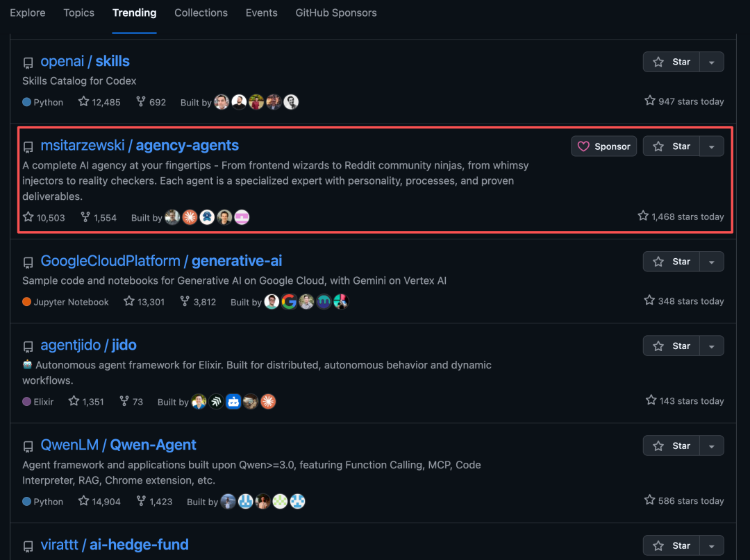The width and height of the screenshot is (750, 560).
Task: Open blue robot contributor avatar on jido
Action: (x=233, y=401)
